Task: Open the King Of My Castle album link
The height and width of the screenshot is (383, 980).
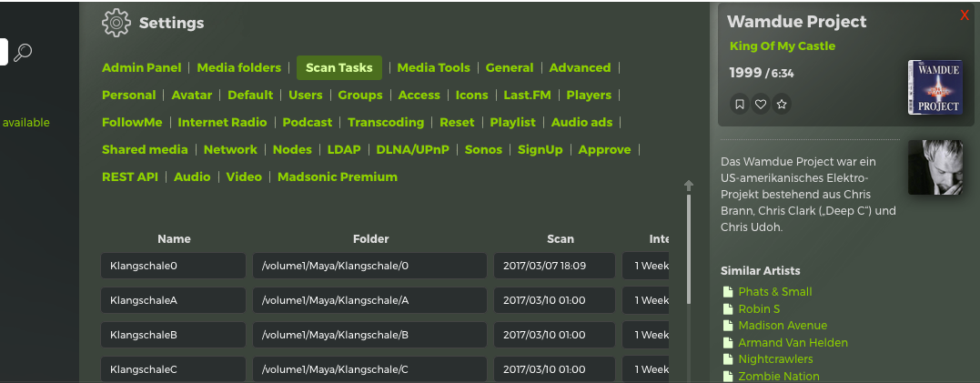Action: point(783,46)
